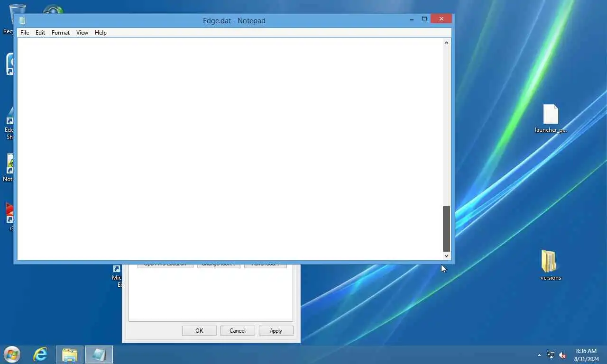Click the scroll down arrow in Notepad
The image size is (607, 364).
[x=446, y=256]
